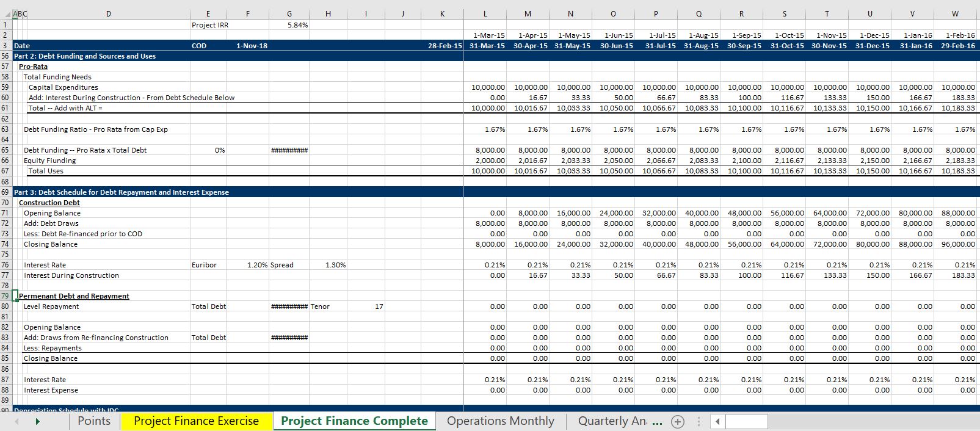Select the 0% cell in row 65
The height and width of the screenshot is (431, 980).
tap(220, 150)
